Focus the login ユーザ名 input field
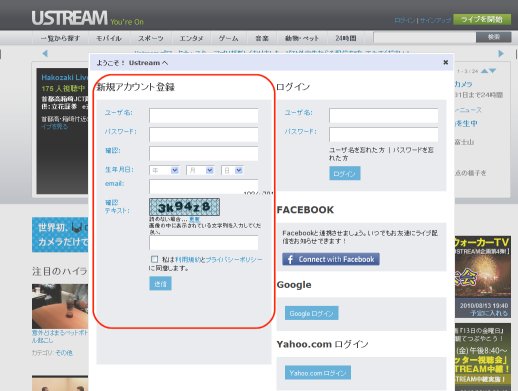 pos(384,116)
